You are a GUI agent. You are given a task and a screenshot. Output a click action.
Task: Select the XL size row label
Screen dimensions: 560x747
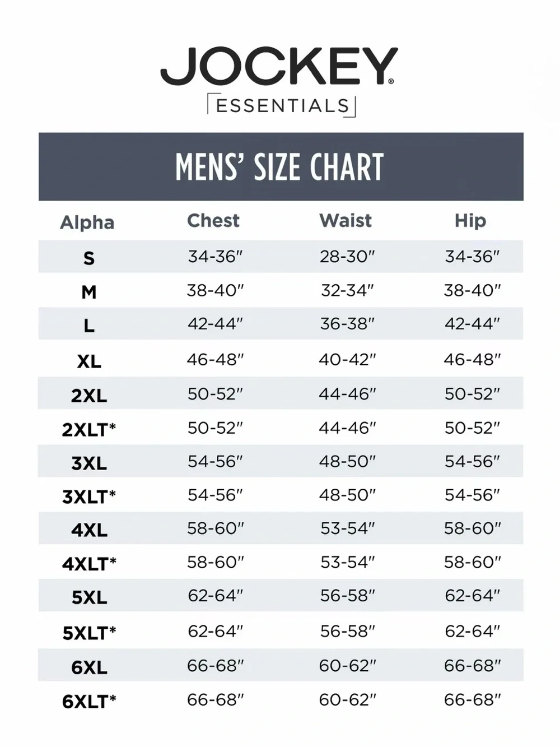pos(89,361)
